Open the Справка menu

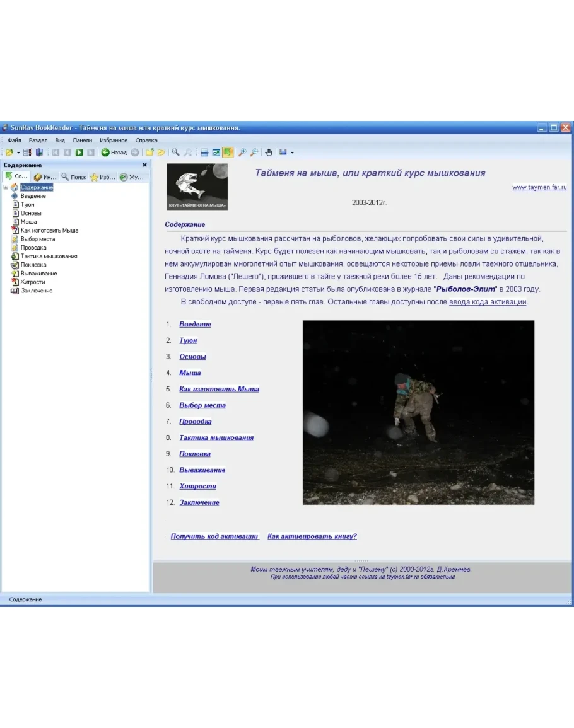coord(146,141)
